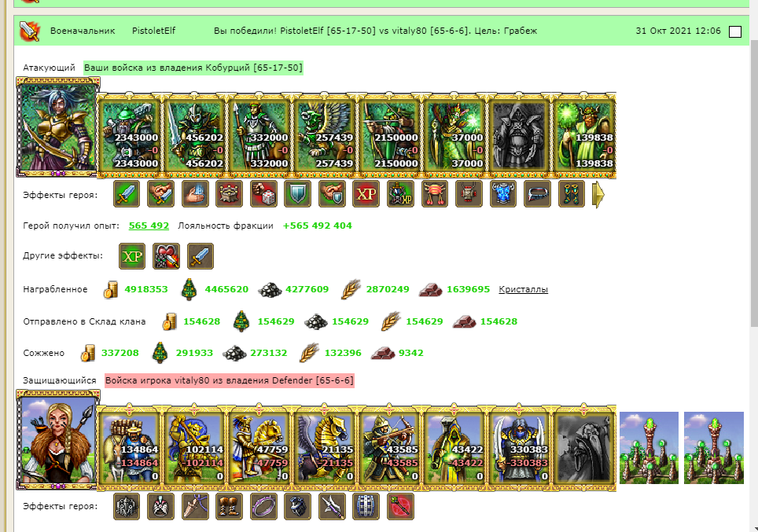The image size is (758, 532).
Task: Click the heart and sword effect icon
Action: pos(166,256)
